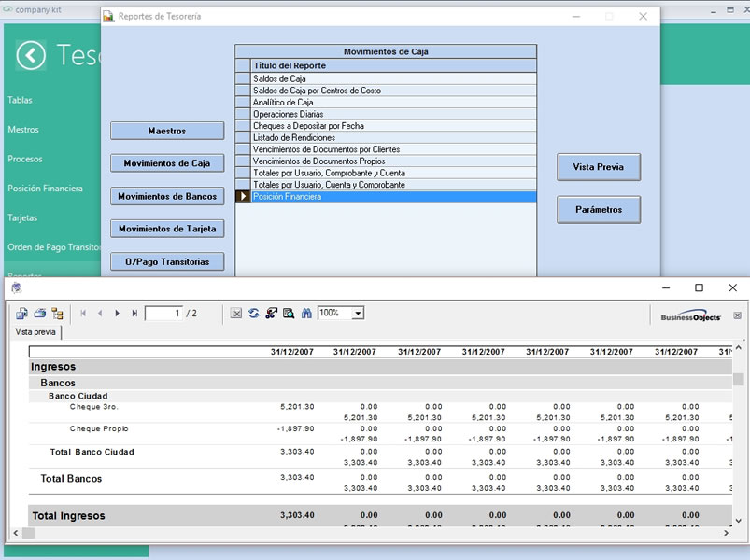Open Procesos in the green sidebar
This screenshot has height=560, width=750.
click(25, 159)
